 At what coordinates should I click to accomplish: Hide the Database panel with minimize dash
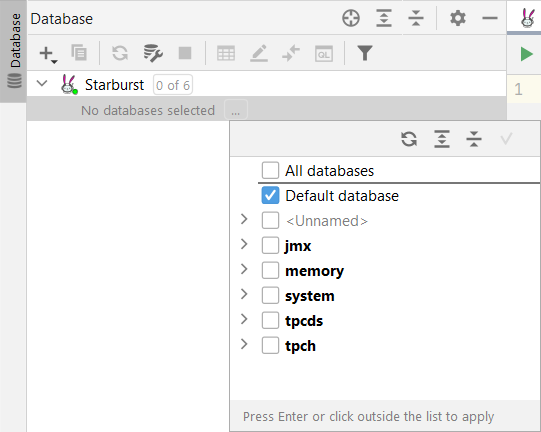tap(490, 18)
